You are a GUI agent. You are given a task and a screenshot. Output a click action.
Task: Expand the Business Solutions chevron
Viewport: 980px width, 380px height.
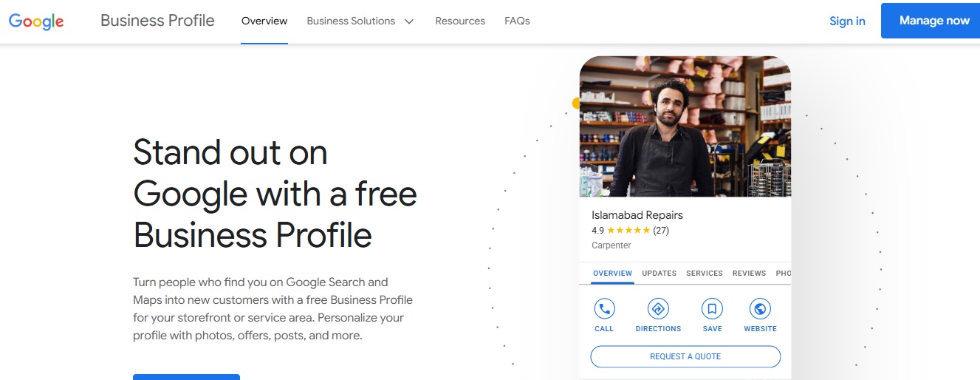(409, 21)
